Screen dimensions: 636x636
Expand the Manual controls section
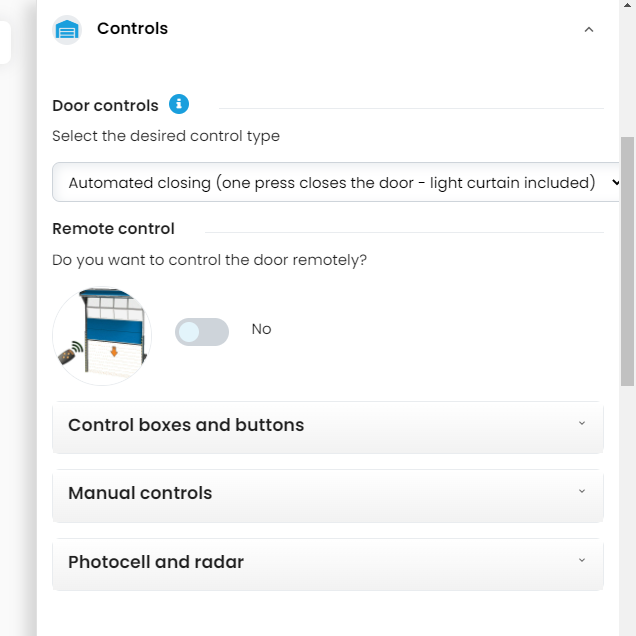pos(140,493)
